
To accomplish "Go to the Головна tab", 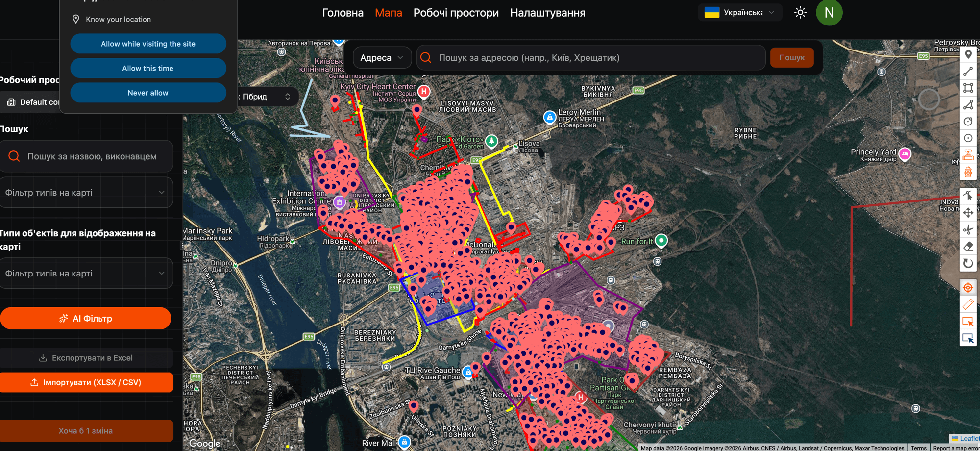I will [343, 13].
